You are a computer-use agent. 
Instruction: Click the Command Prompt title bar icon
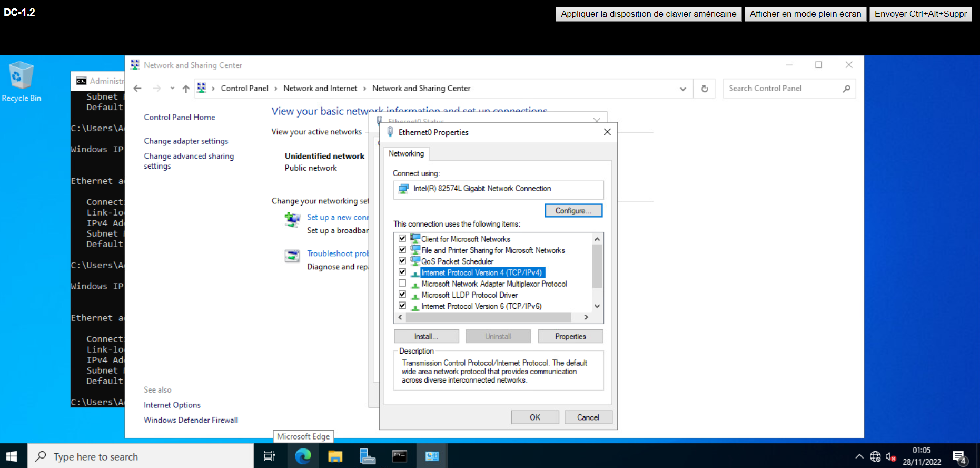point(81,81)
